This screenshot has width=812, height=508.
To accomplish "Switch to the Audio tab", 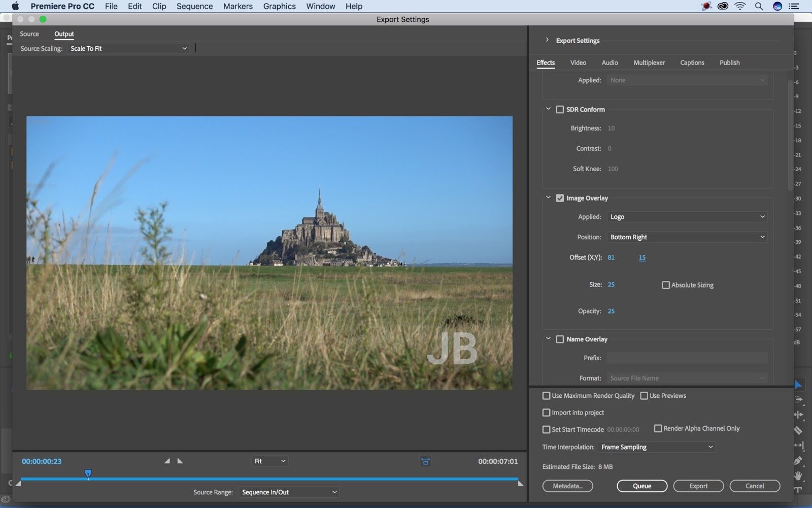I will (x=610, y=62).
